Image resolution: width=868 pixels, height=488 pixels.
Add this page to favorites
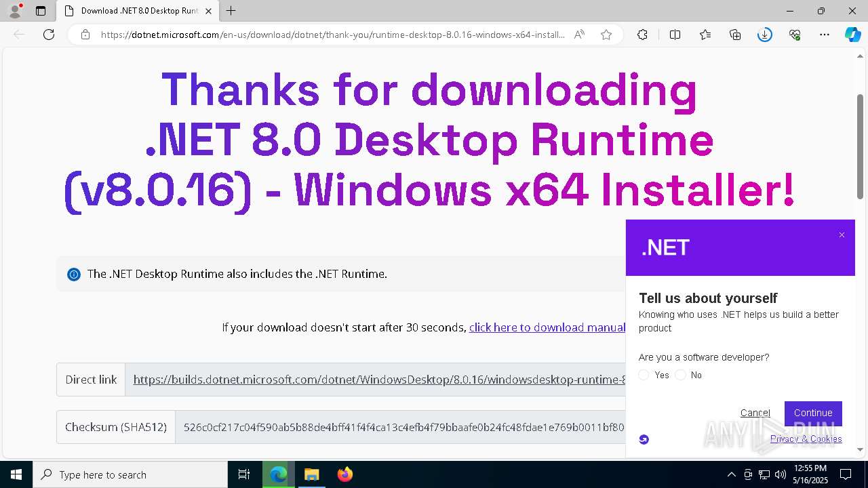coord(606,35)
